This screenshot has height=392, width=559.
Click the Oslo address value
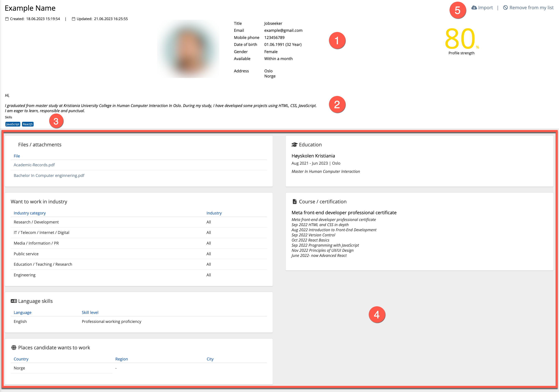pos(268,71)
